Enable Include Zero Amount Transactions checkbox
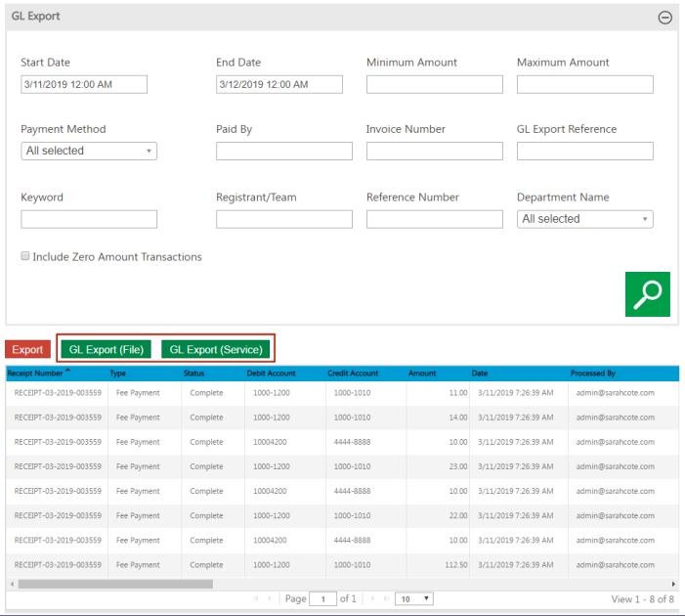Screen dimensions: 685x616 25,257
